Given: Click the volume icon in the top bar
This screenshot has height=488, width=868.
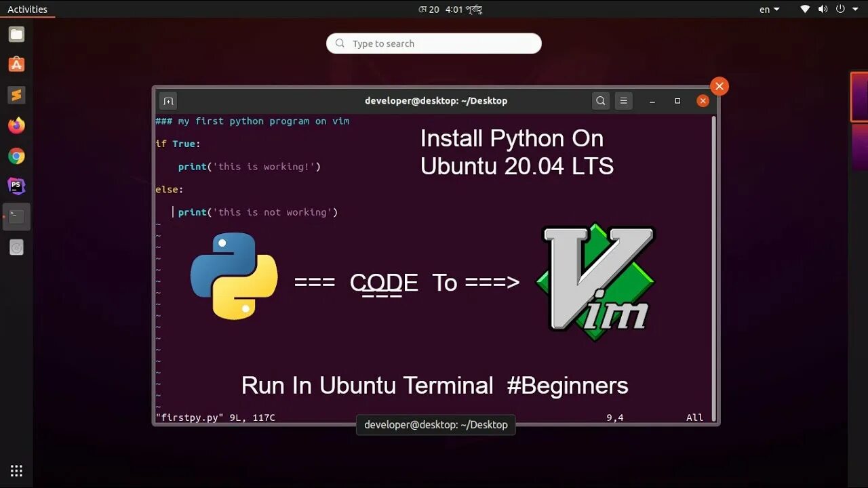Looking at the screenshot, I should [823, 9].
